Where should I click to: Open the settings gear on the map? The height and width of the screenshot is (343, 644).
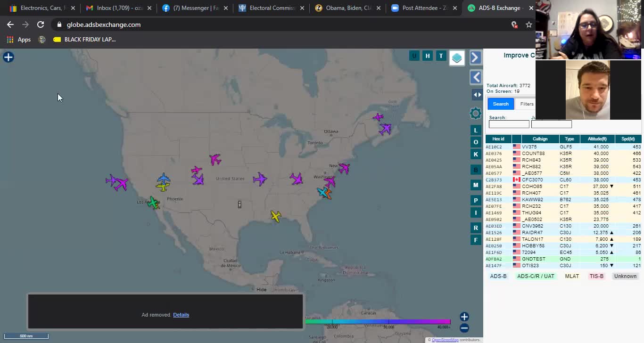[476, 113]
